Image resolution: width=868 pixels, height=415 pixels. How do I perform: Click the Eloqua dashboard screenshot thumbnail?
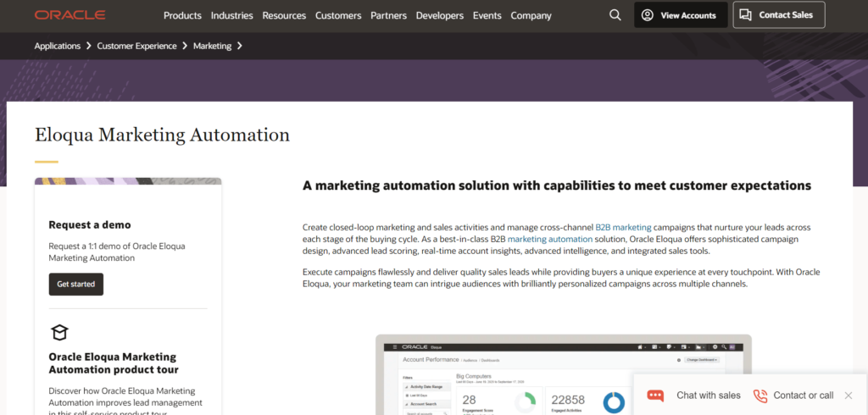click(x=563, y=374)
